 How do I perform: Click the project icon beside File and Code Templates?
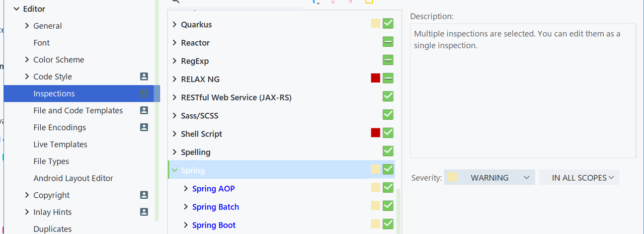click(144, 110)
